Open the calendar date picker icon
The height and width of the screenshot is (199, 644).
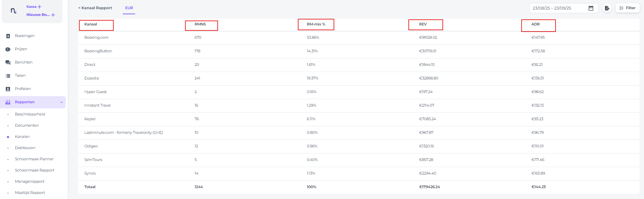click(591, 8)
